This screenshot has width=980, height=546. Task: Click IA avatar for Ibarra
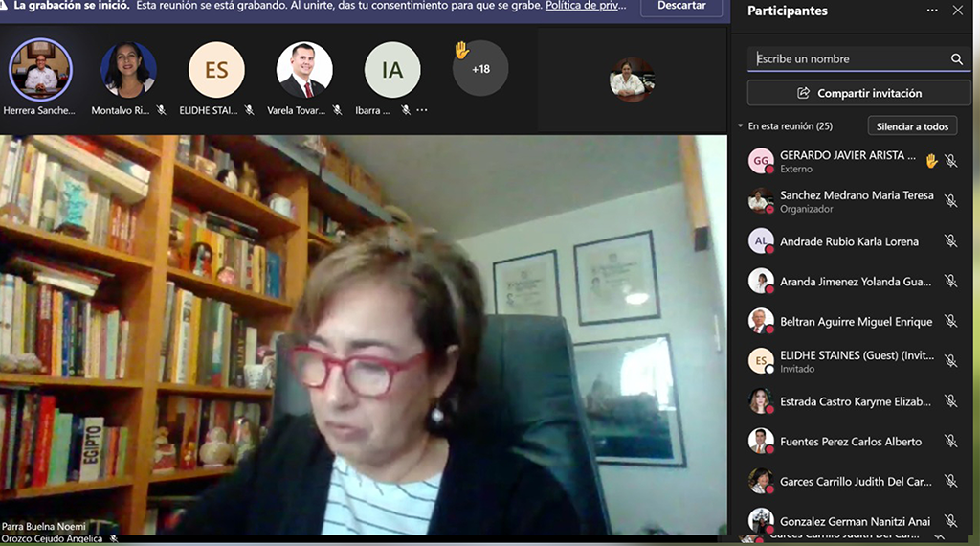click(x=392, y=69)
